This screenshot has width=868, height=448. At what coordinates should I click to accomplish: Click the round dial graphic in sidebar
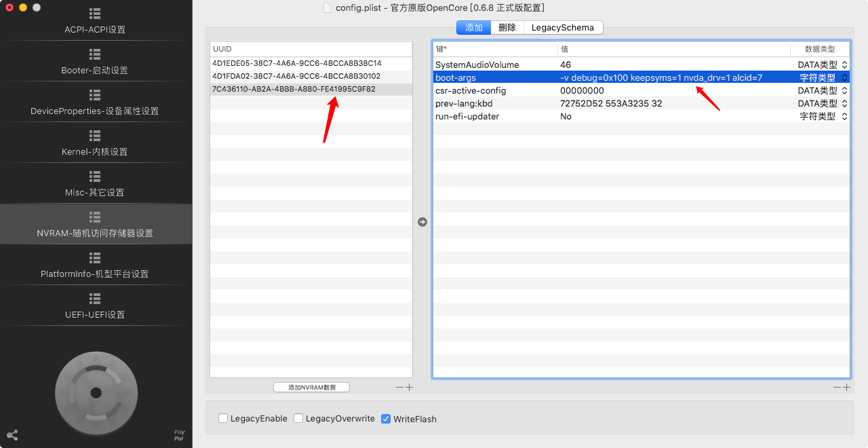pyautogui.click(x=96, y=392)
